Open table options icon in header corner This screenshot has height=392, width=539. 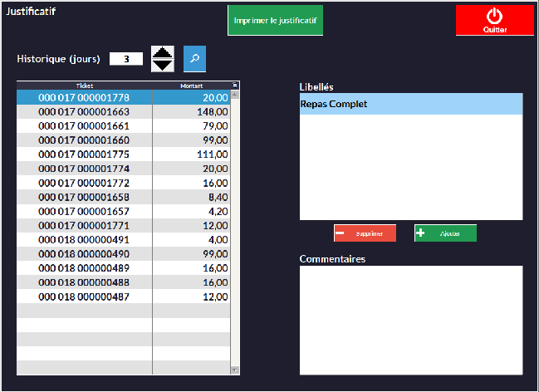235,85
